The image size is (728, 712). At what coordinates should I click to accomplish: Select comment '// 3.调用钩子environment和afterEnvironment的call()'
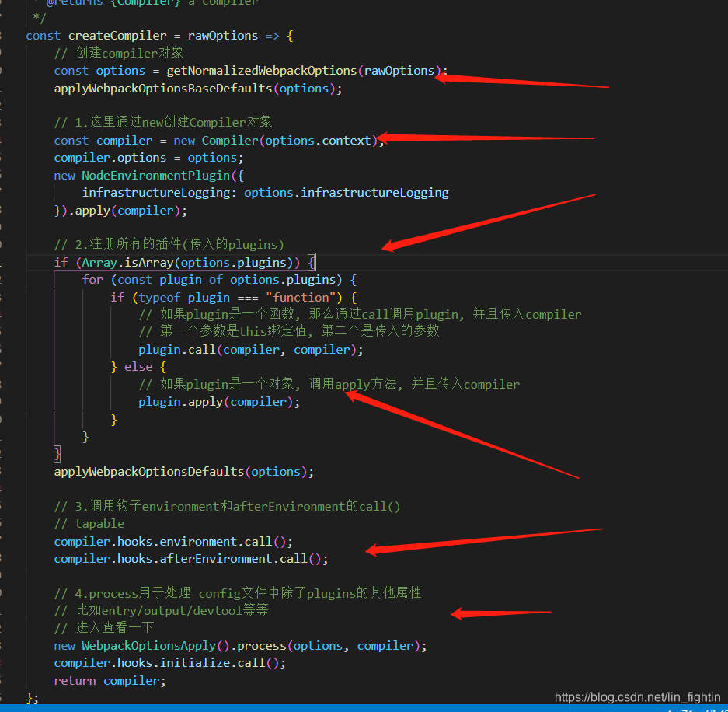click(x=227, y=506)
